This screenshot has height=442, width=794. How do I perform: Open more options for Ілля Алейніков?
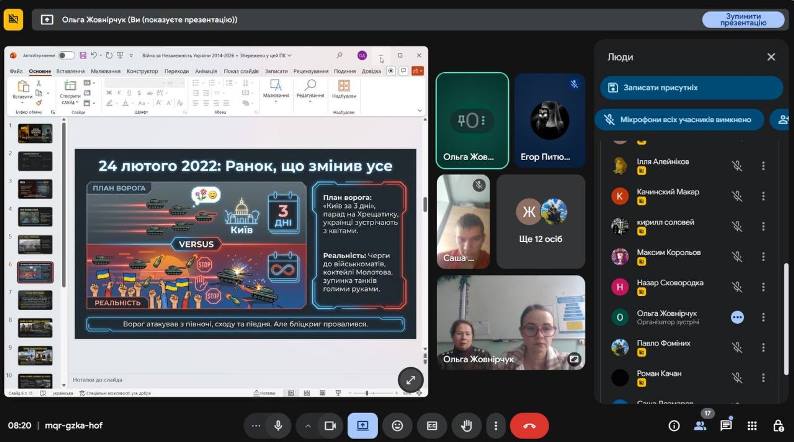coord(763,166)
